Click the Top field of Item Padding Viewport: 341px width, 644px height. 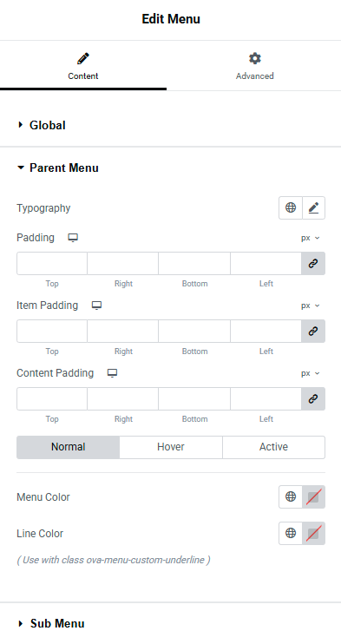pos(52,331)
